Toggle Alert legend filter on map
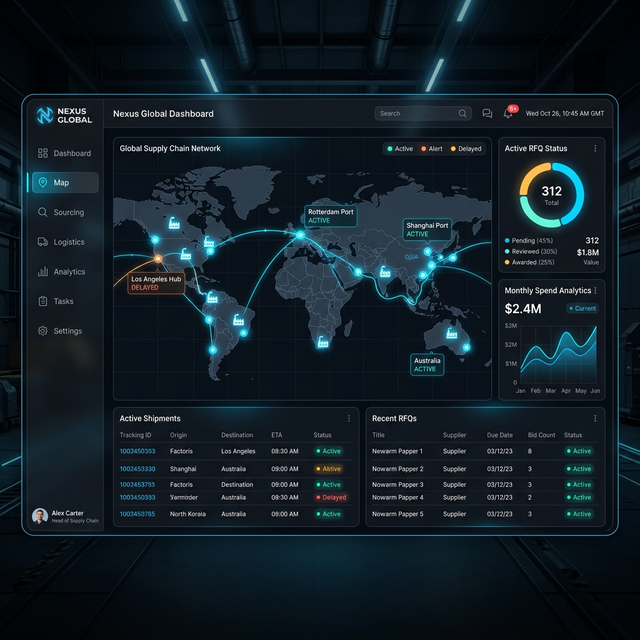This screenshot has height=640, width=640. (432, 149)
